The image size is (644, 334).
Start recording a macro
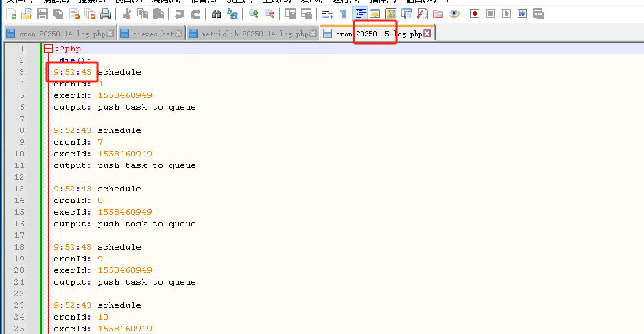pos(475,14)
